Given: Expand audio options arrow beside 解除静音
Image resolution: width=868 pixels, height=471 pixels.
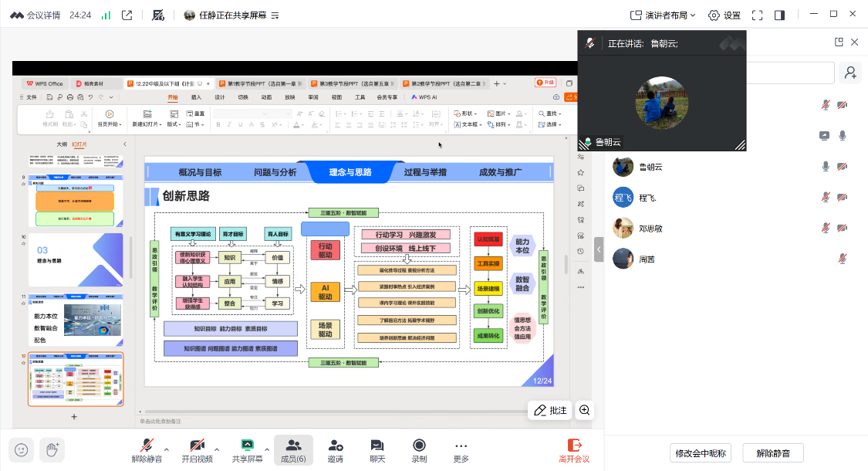Looking at the screenshot, I should pos(167,447).
